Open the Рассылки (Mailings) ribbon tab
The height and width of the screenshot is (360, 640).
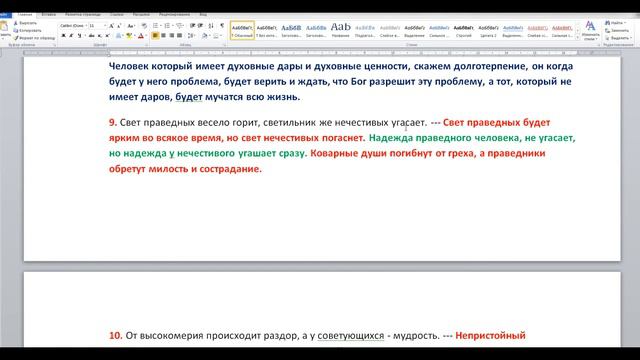click(x=141, y=15)
